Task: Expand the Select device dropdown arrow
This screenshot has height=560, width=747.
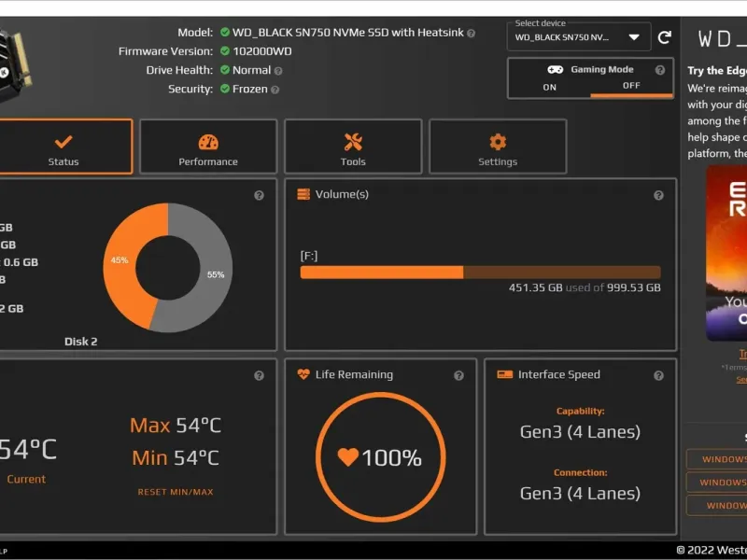Action: (x=634, y=37)
